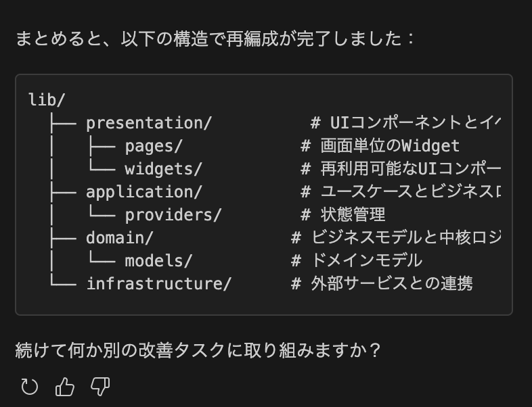Give the response a thumbs up
The width and height of the screenshot is (532, 407).
(x=65, y=387)
